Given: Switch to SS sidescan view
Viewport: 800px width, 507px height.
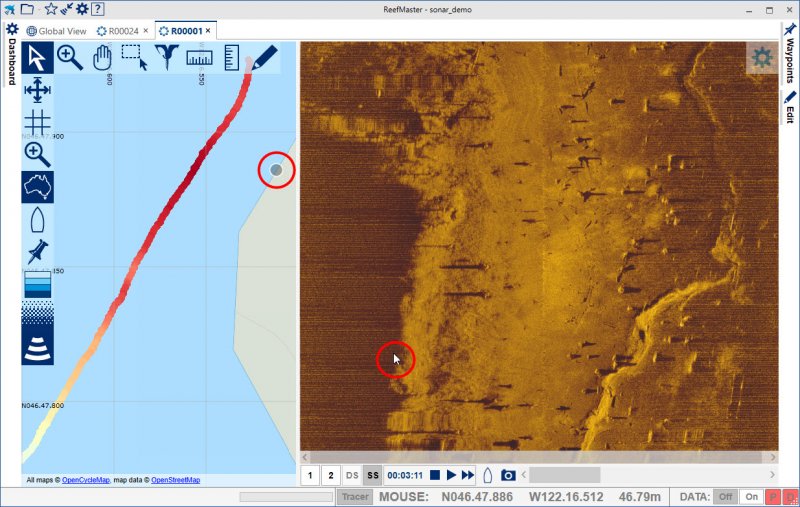Looking at the screenshot, I should [373, 475].
